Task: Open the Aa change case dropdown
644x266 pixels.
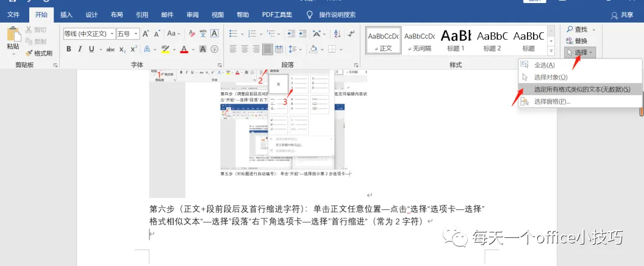Action: [173, 34]
